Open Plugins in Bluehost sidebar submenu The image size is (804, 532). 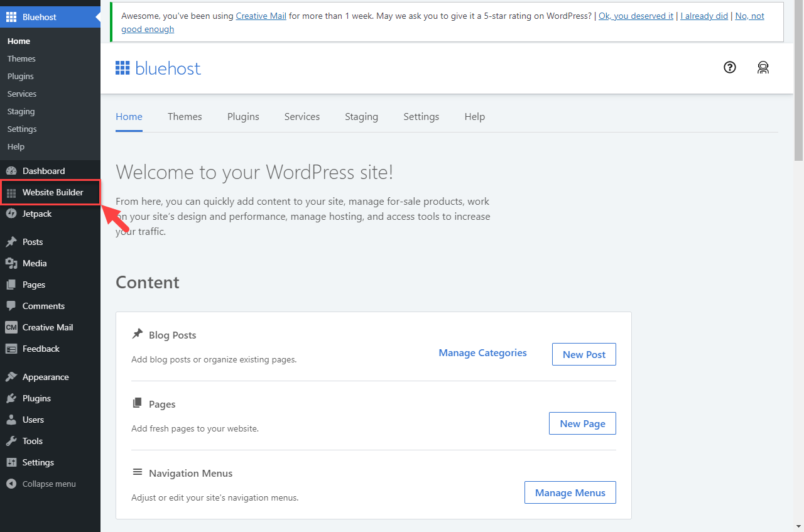point(21,76)
